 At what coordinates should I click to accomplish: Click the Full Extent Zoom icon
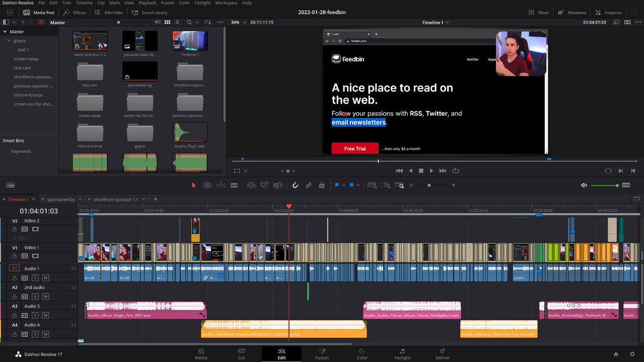click(x=372, y=185)
